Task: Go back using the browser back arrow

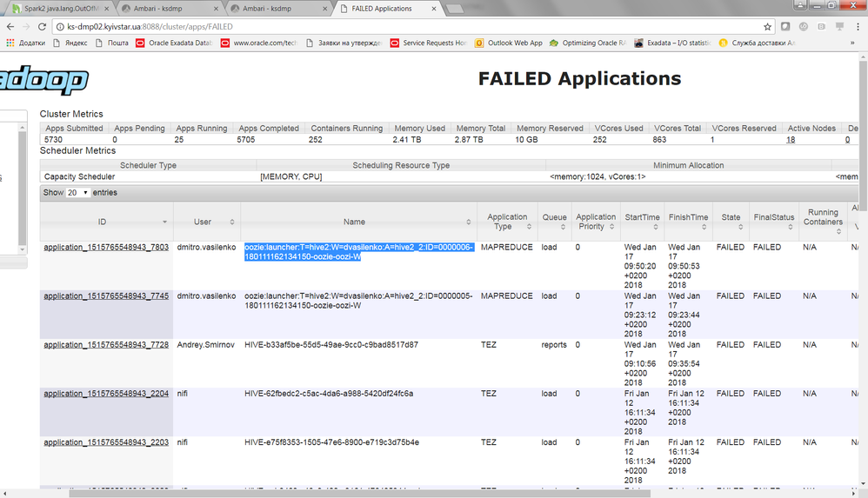Action: [x=10, y=27]
